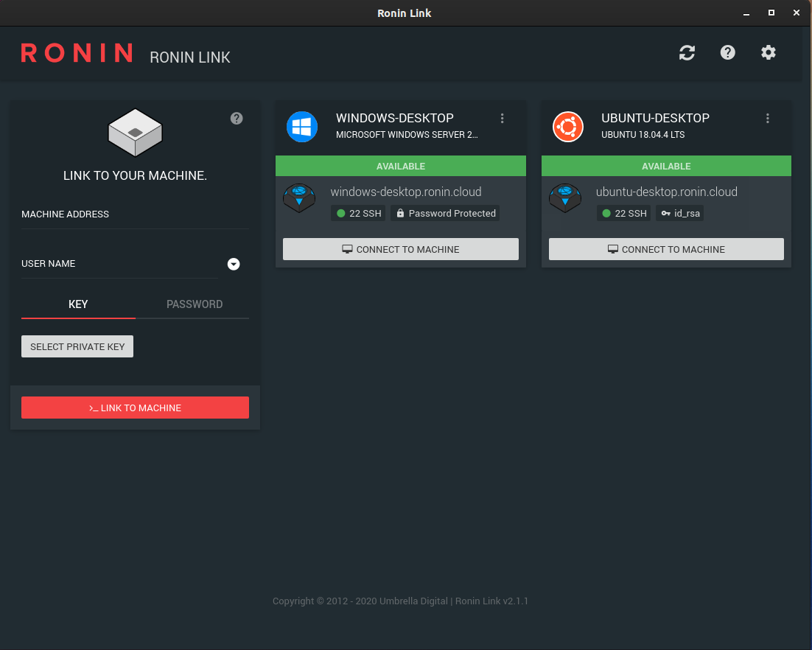Maximize the Ronin Link window
The height and width of the screenshot is (650, 812).
click(x=771, y=13)
